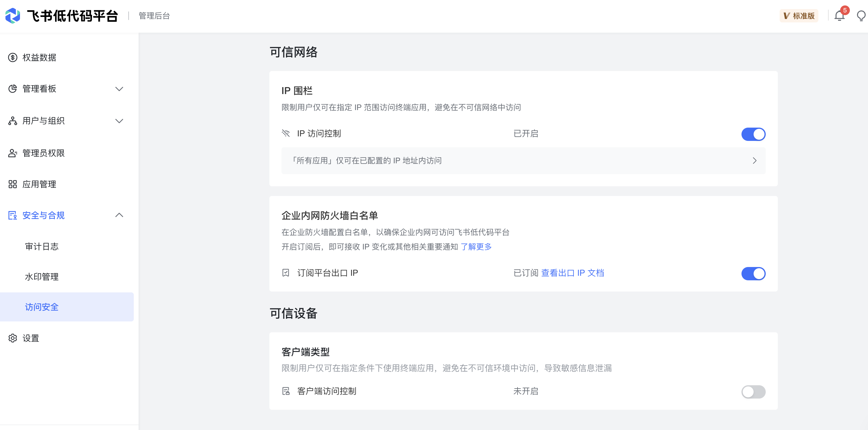Open 查看出口 IP 文档 link
This screenshot has height=430, width=868.
[572, 272]
